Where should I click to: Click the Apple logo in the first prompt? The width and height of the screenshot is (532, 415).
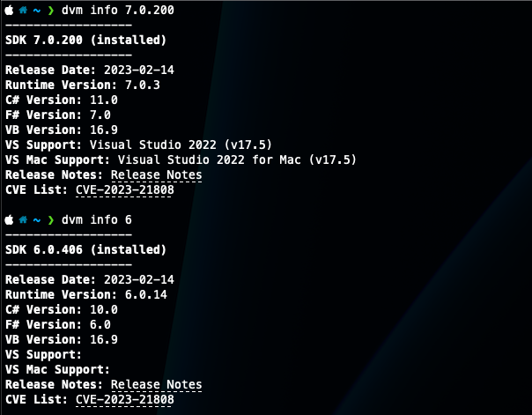9,11
